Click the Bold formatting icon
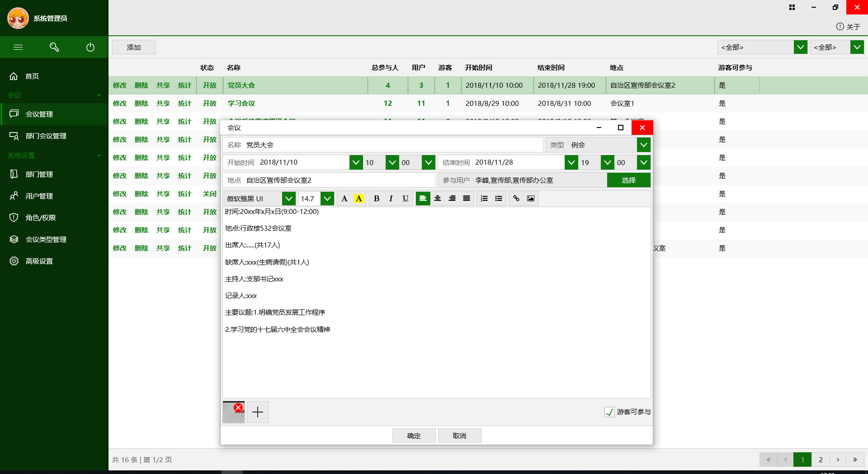This screenshot has width=868, height=474. pos(376,199)
